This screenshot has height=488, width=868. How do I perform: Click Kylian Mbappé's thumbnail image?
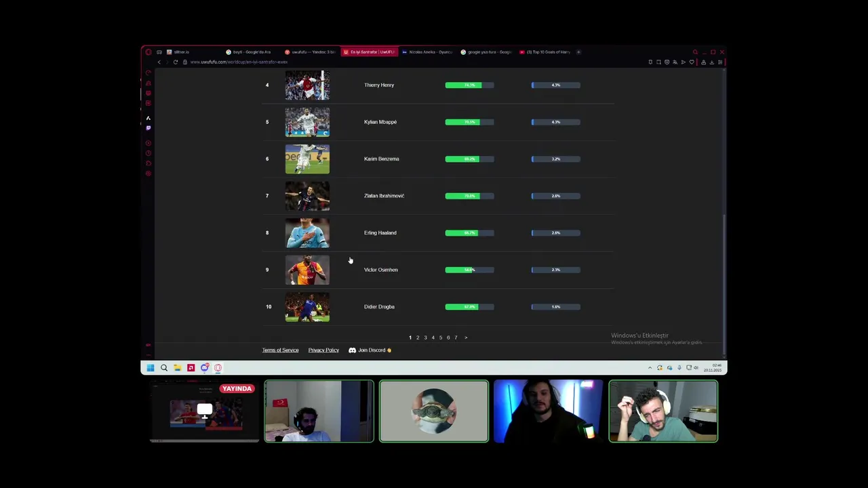[x=307, y=122]
